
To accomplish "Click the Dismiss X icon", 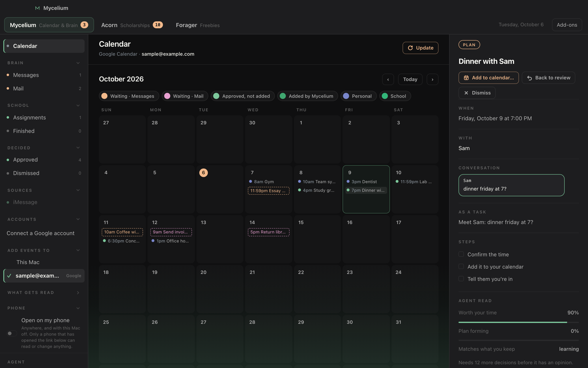I will click(x=466, y=93).
